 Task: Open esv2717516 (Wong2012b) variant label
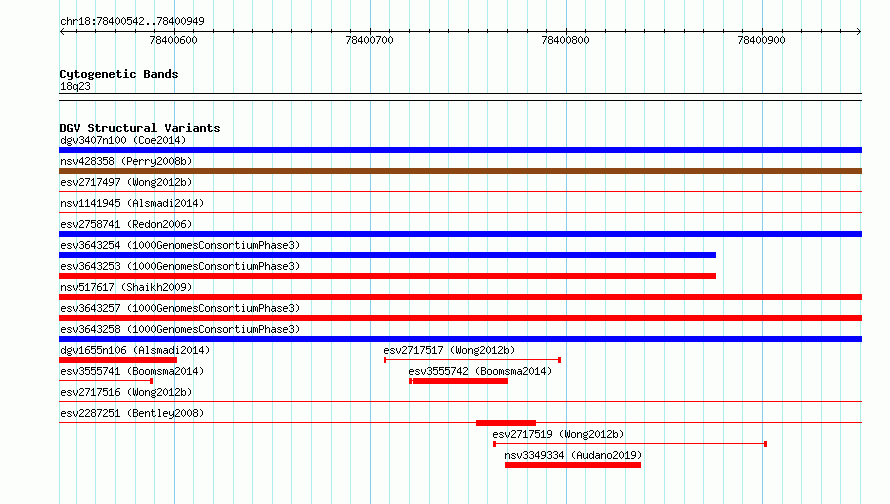(126, 392)
